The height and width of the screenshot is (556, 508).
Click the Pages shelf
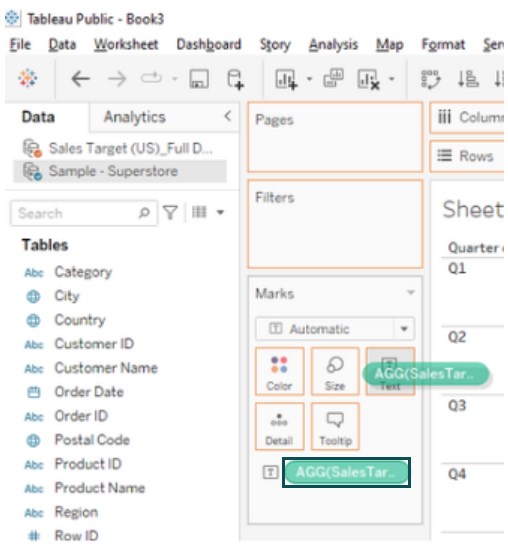click(x=335, y=137)
